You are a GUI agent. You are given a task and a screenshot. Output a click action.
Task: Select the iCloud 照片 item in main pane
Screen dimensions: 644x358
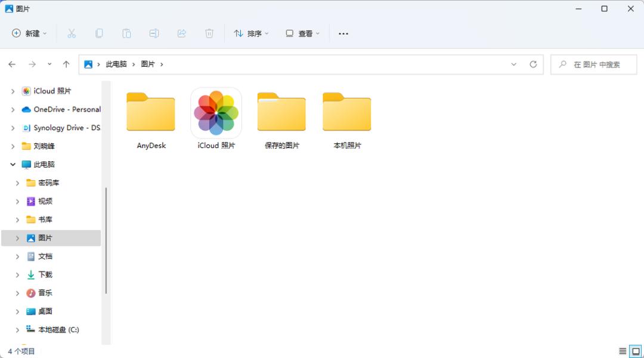(x=216, y=119)
